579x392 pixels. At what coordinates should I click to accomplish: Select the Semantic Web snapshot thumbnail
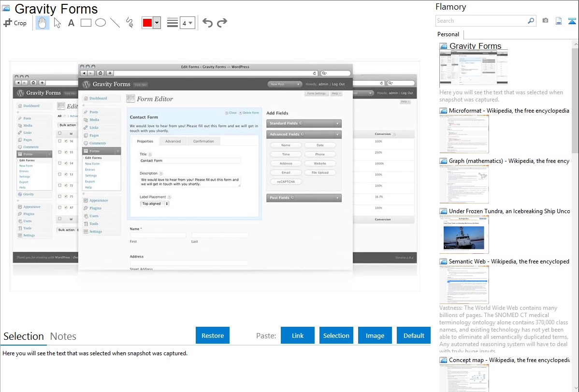[464, 285]
